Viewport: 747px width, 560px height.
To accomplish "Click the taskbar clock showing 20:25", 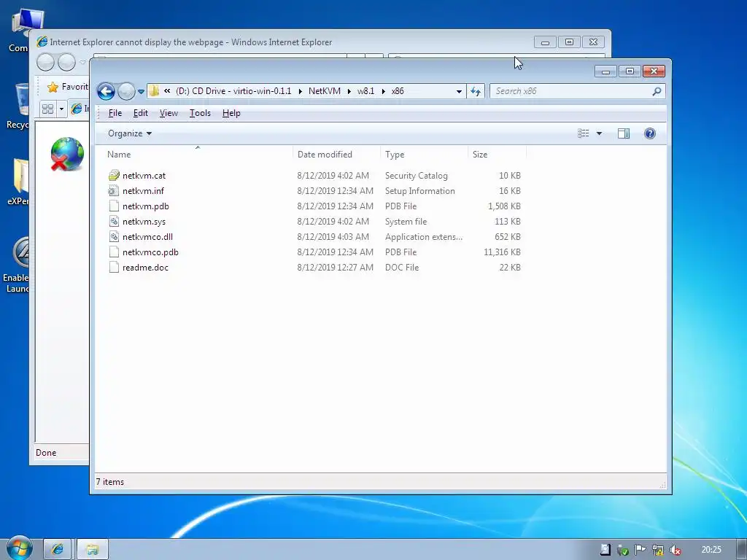I will [711, 550].
